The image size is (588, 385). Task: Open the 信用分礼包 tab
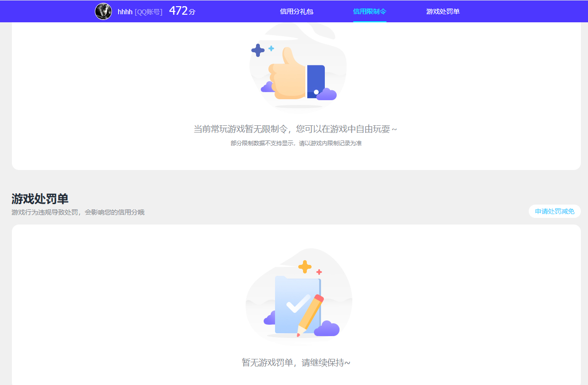(x=296, y=11)
